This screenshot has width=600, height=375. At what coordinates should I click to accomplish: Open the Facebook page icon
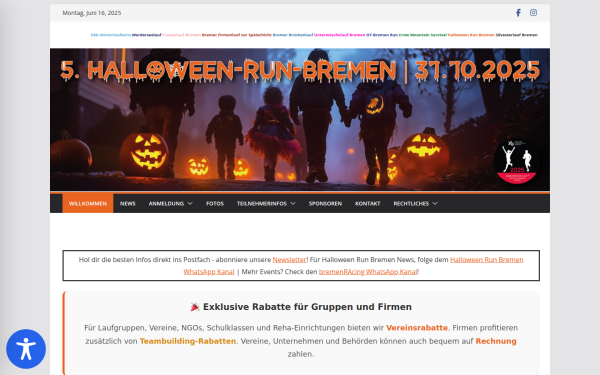[x=518, y=13]
